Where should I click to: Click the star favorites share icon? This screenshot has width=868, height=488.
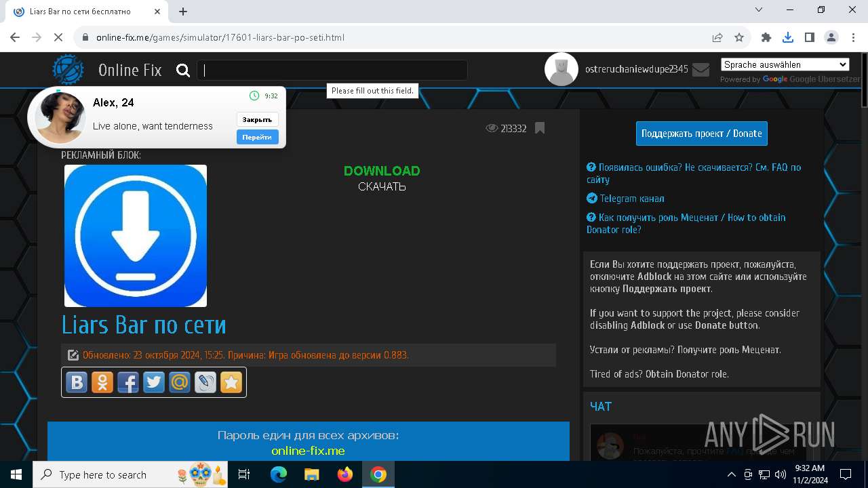[231, 382]
